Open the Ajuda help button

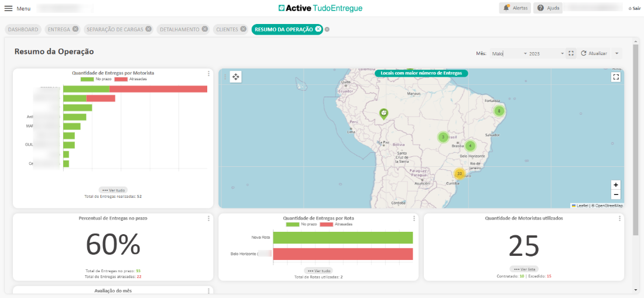[548, 8]
